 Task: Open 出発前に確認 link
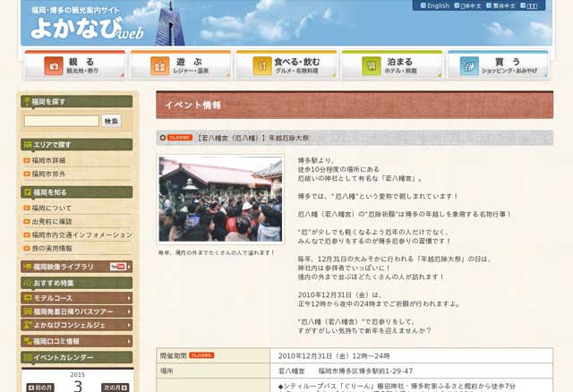click(52, 221)
